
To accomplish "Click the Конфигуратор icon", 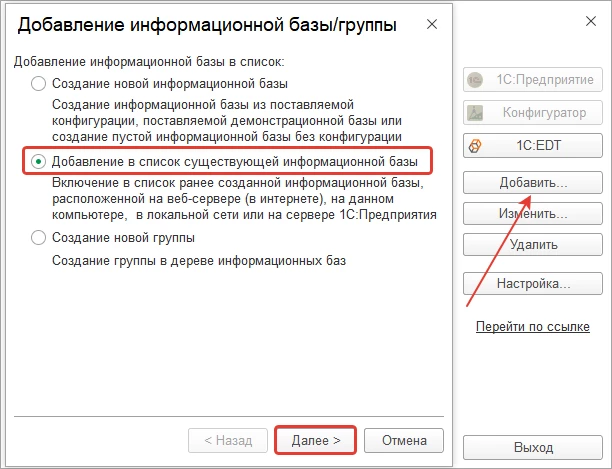I will click(475, 113).
